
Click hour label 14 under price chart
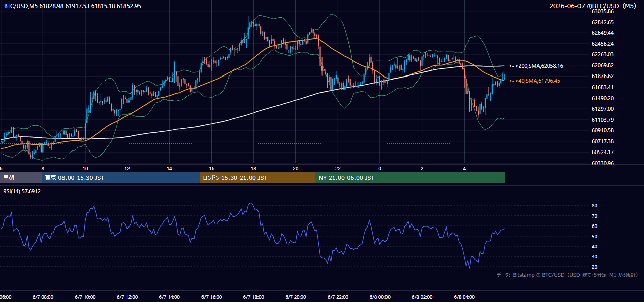pos(170,169)
